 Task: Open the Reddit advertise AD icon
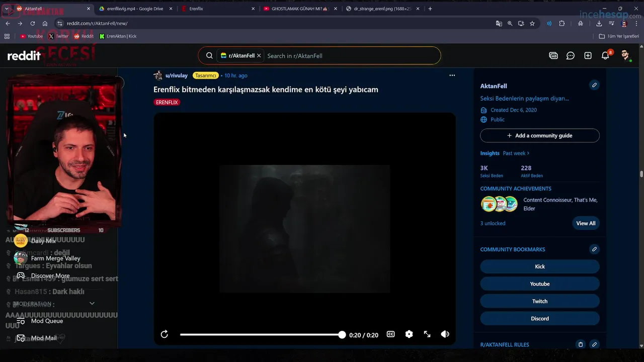[553, 56]
